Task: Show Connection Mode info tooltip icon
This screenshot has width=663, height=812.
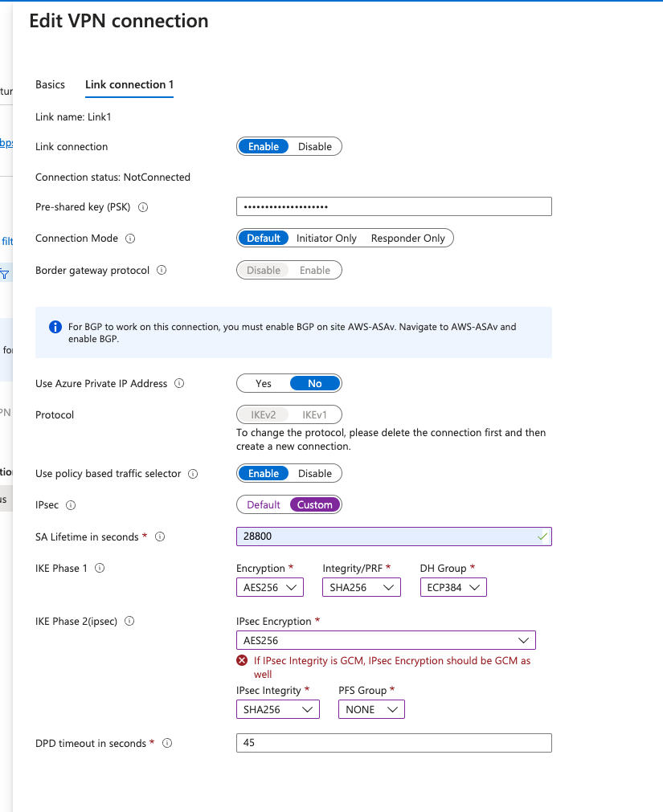Action: (130, 239)
